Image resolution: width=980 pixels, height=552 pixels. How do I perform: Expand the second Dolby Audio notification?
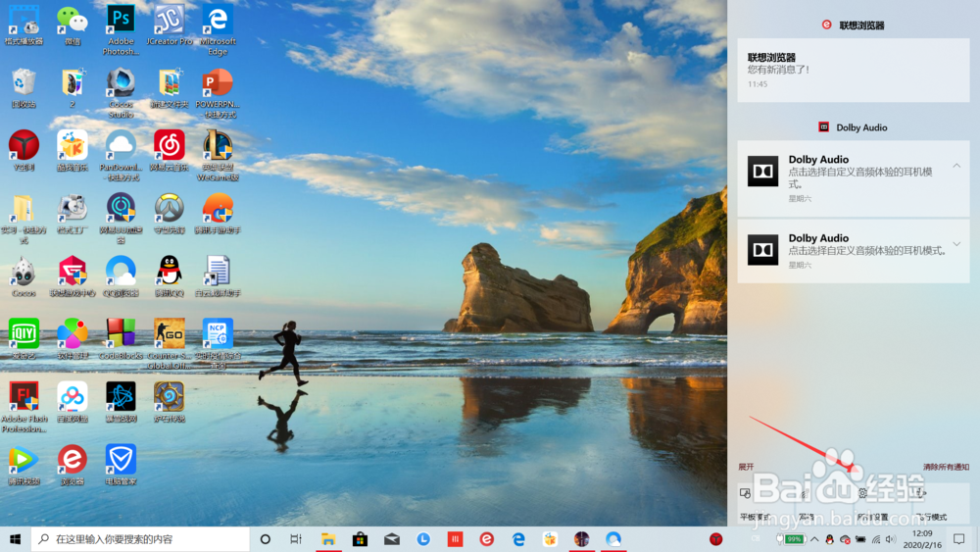coord(956,244)
